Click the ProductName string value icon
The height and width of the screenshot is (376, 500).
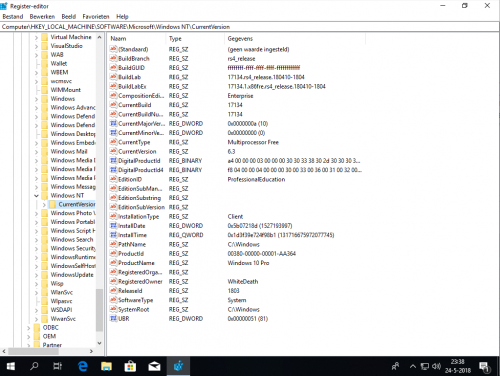click(113, 263)
